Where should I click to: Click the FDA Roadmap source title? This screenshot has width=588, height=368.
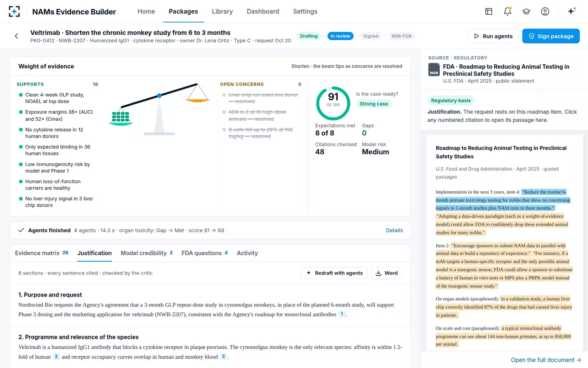[x=506, y=70]
